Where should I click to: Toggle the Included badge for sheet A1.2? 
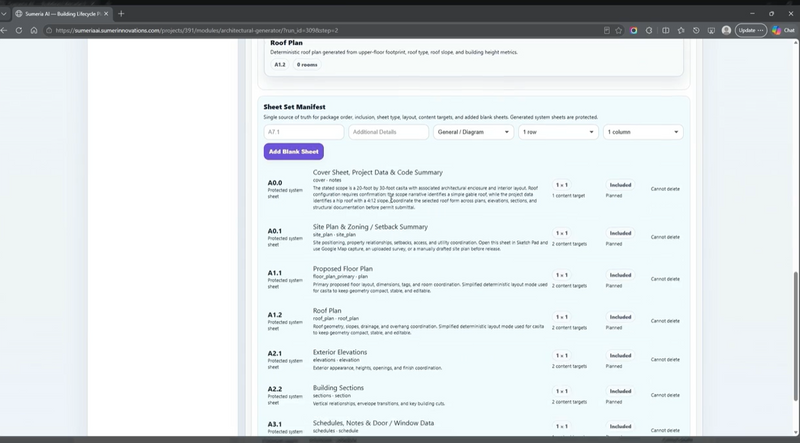point(620,316)
